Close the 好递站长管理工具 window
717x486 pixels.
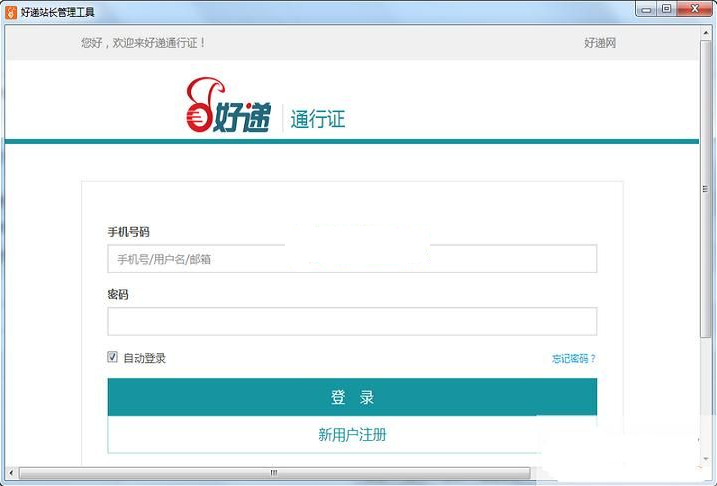(695, 9)
